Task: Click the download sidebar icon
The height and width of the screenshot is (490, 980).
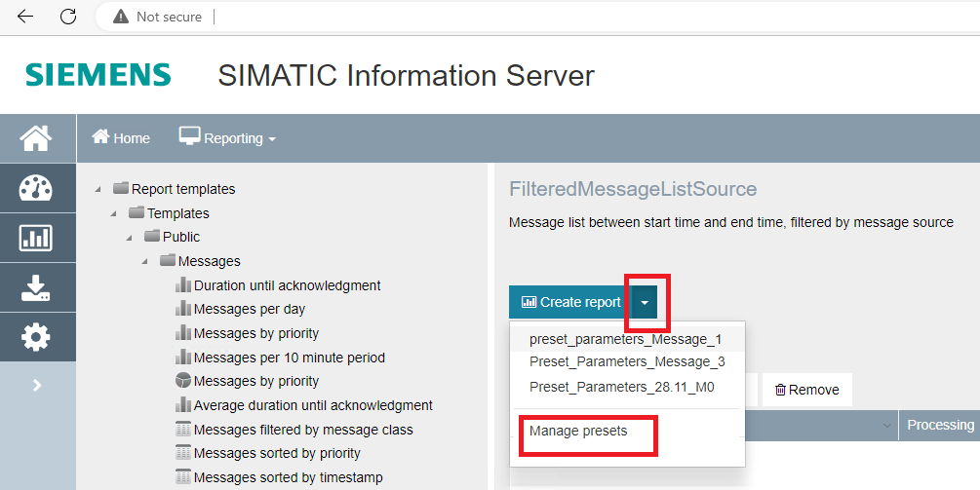Action: tap(37, 287)
